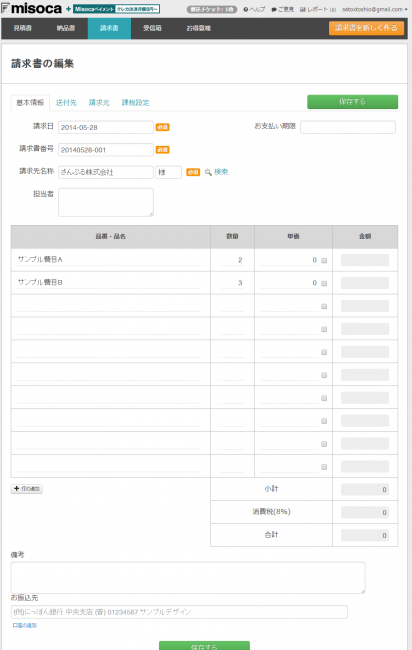This screenshot has height=650, width=412.
Task: Toggle checkbox in the third item row
Action: pos(324,306)
